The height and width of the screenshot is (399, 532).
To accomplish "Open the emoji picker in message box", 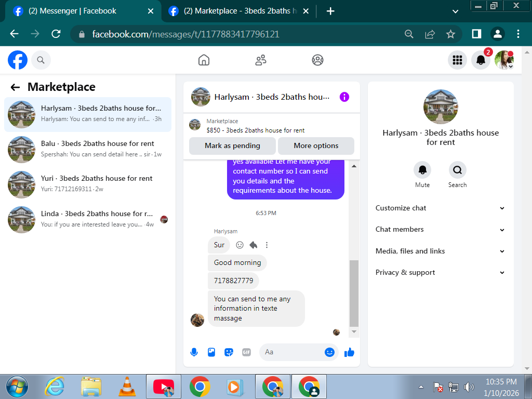I will 329,352.
